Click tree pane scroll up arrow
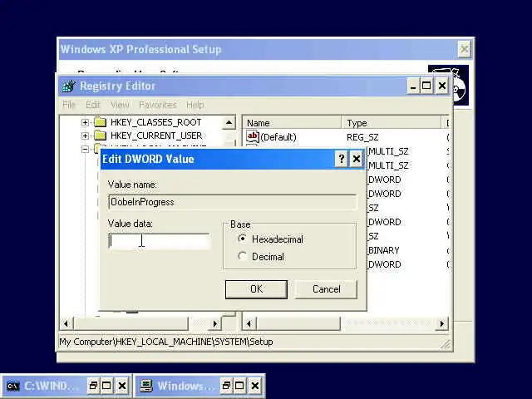The height and width of the screenshot is (399, 532). click(229, 122)
